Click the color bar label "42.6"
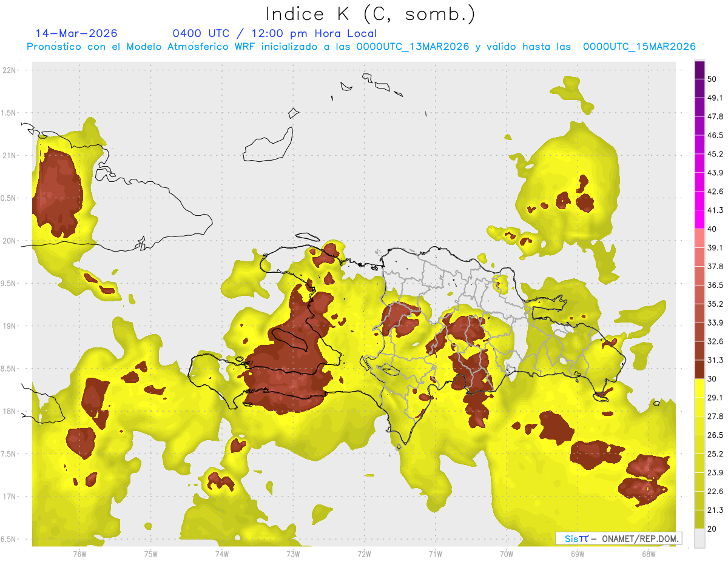Screen dimensions: 728x562 pos(715,192)
